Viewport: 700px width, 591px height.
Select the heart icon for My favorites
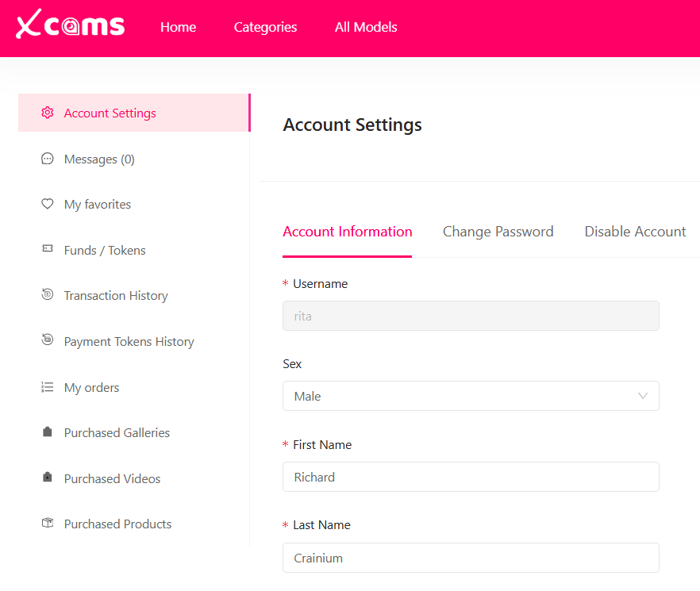48,204
